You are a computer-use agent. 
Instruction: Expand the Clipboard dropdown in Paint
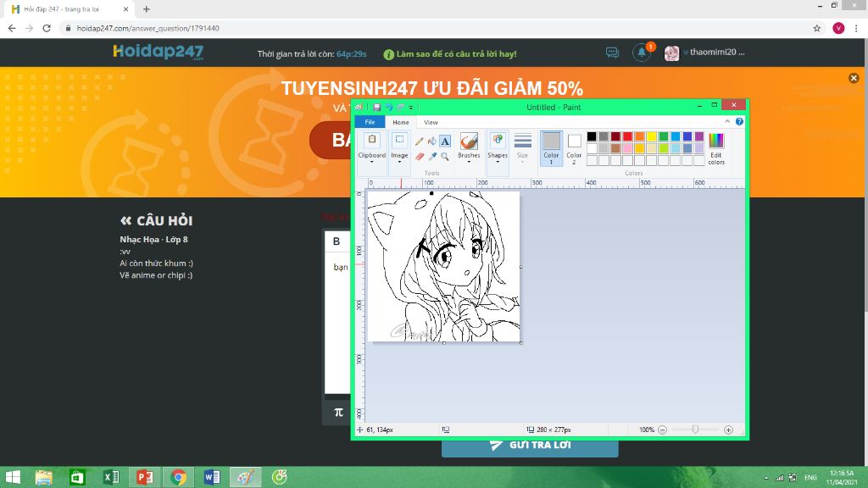coord(371,162)
